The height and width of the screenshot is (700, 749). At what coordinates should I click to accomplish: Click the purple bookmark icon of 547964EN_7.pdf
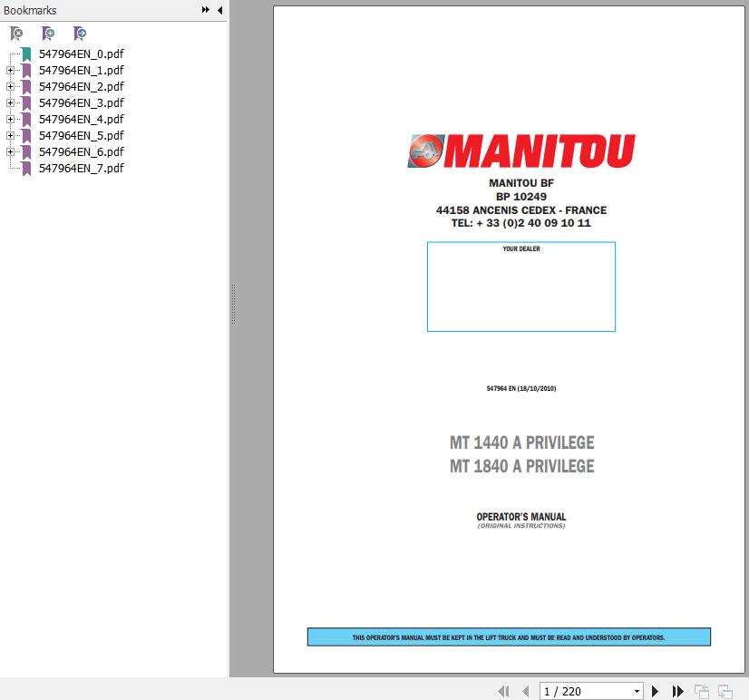coord(26,168)
